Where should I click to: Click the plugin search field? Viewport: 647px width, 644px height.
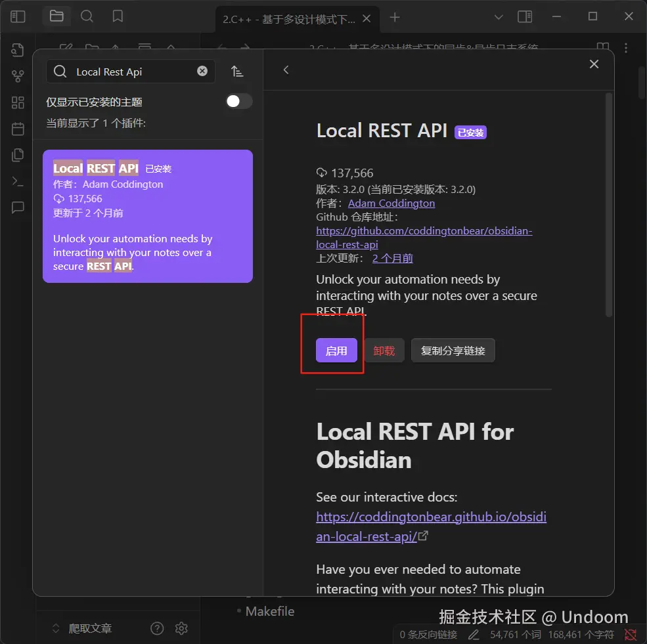131,72
